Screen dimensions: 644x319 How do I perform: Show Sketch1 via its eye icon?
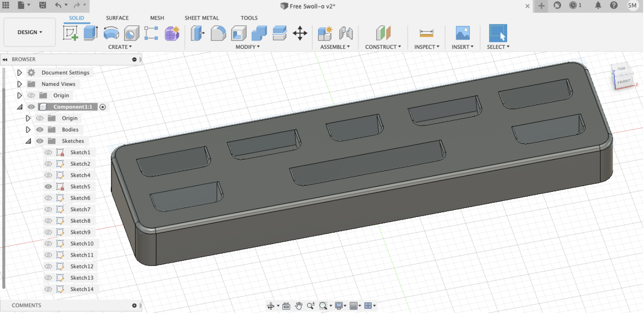click(48, 153)
